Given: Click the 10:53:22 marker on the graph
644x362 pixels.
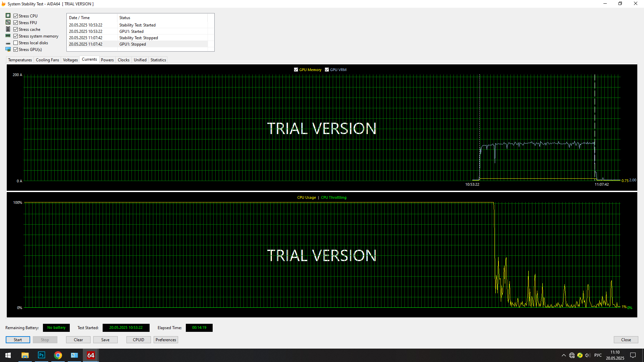Looking at the screenshot, I should tap(472, 184).
